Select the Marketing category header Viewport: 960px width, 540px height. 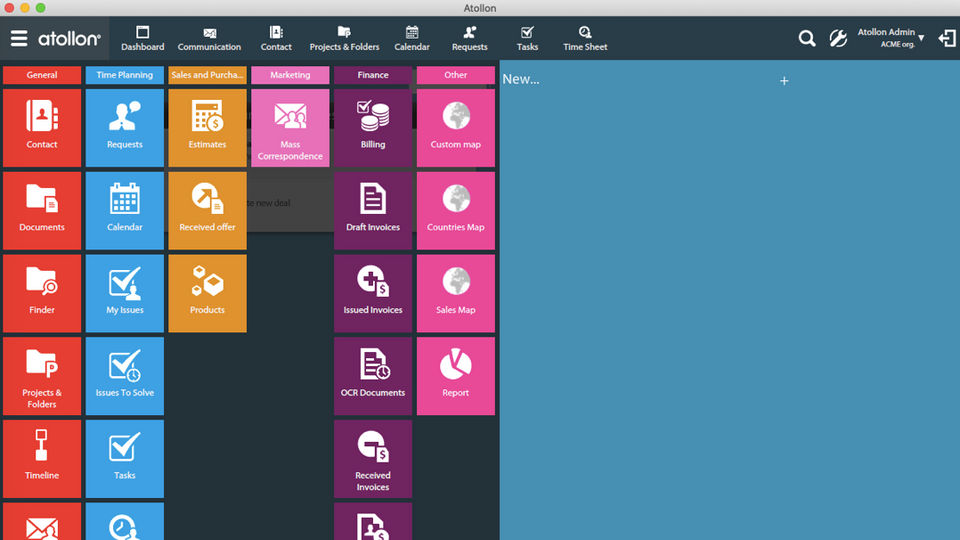[x=290, y=75]
